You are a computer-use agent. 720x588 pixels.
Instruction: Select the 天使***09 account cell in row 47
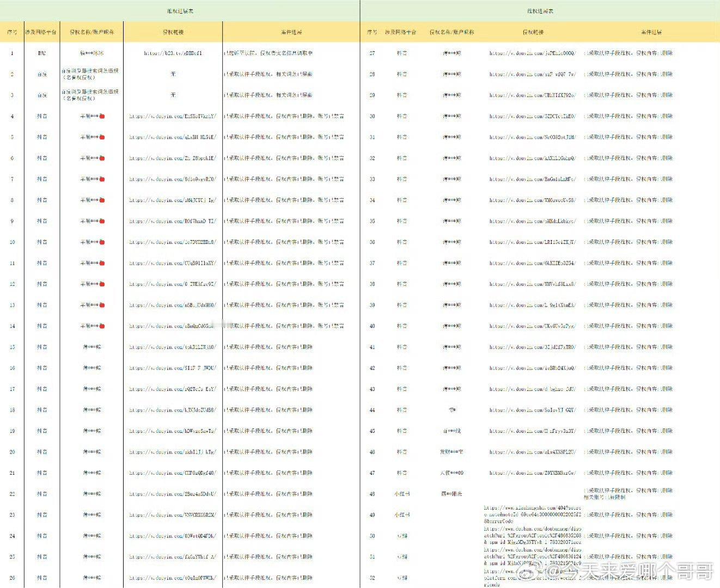(x=451, y=473)
